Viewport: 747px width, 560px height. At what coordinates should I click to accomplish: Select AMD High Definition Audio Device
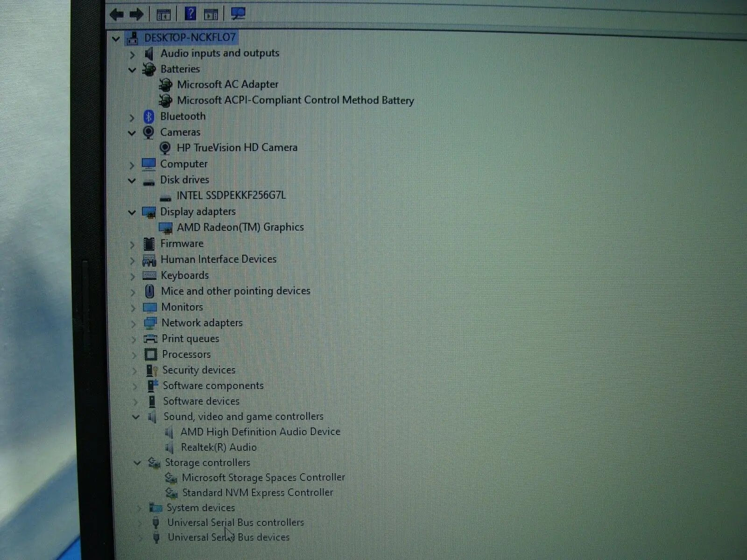click(261, 432)
